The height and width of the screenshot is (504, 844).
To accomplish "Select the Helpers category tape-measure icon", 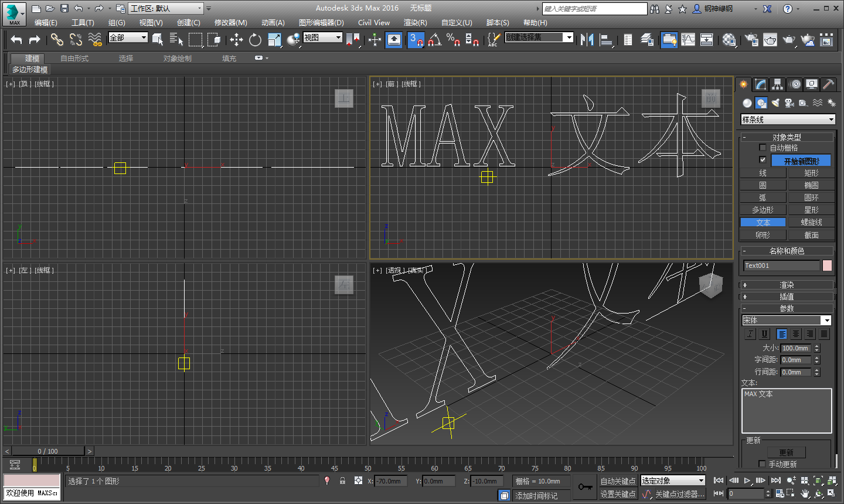I will (803, 103).
